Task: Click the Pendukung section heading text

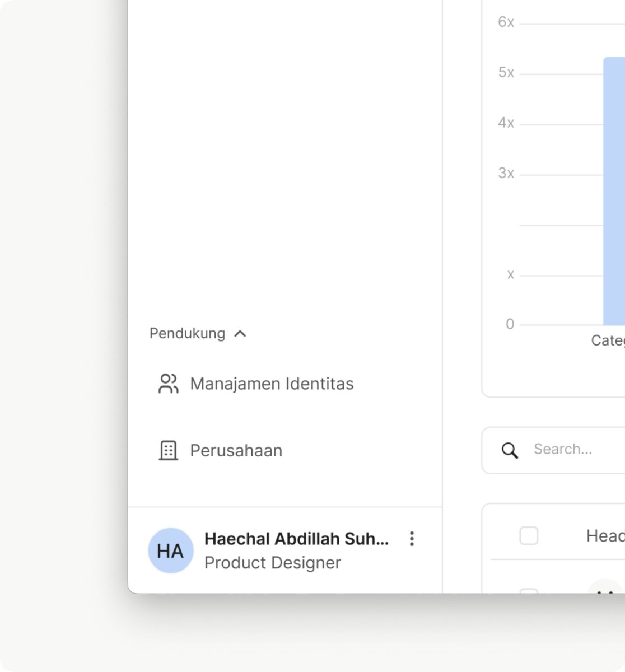Action: click(187, 334)
